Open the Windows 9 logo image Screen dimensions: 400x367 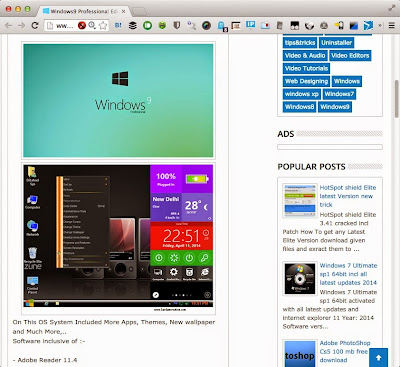(x=118, y=100)
